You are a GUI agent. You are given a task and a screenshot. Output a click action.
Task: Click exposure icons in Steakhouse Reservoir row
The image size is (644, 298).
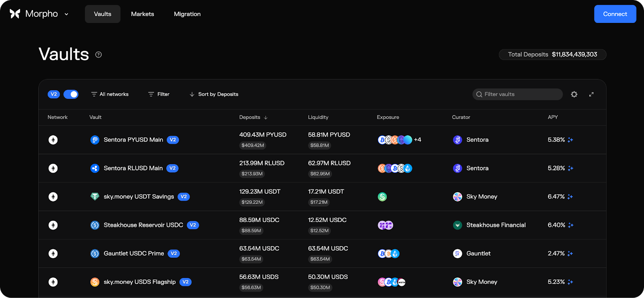coord(386,225)
